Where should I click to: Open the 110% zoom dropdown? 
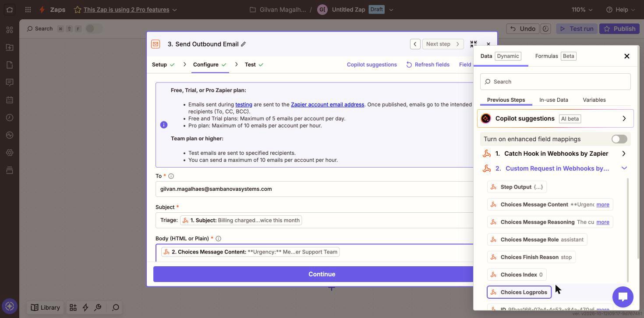(583, 10)
